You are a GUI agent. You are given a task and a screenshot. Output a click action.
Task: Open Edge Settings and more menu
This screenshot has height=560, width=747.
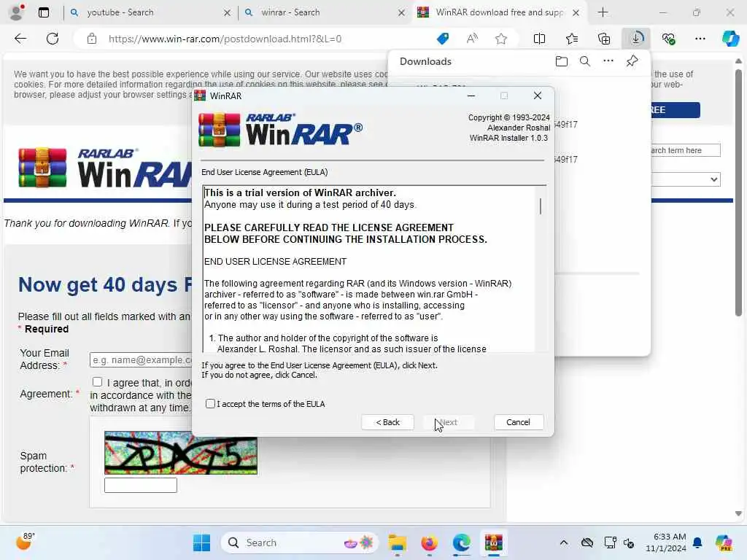tap(700, 39)
